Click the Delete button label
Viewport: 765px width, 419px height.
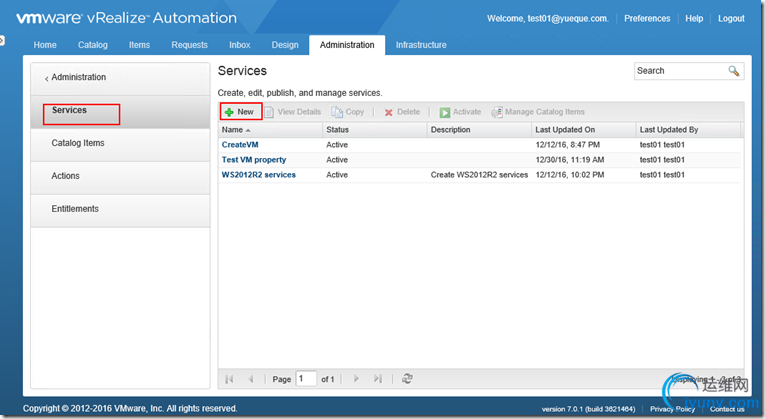pyautogui.click(x=408, y=112)
